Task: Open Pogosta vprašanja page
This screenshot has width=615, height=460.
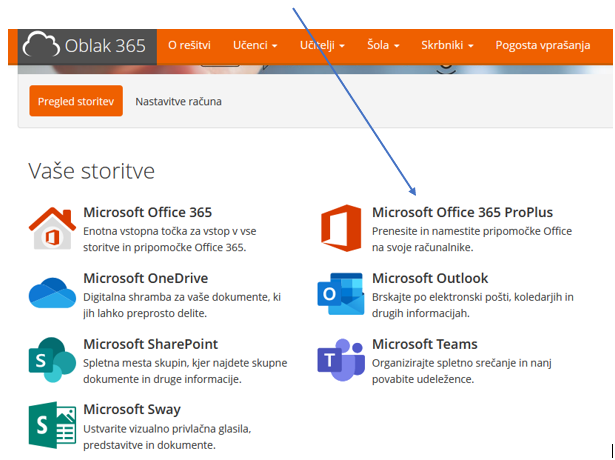Action: 543,45
